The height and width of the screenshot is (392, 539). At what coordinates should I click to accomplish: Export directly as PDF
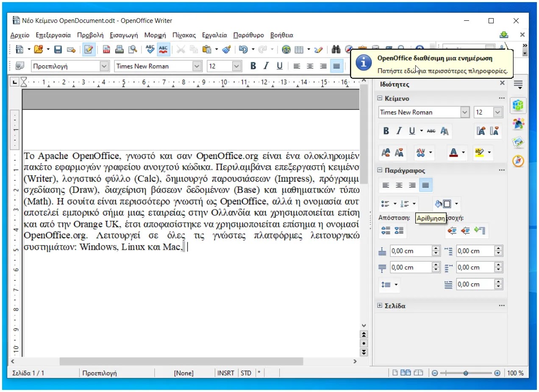(106, 50)
